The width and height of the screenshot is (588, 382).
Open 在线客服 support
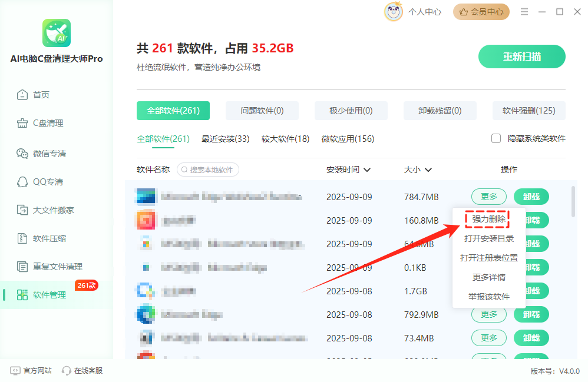(x=82, y=371)
